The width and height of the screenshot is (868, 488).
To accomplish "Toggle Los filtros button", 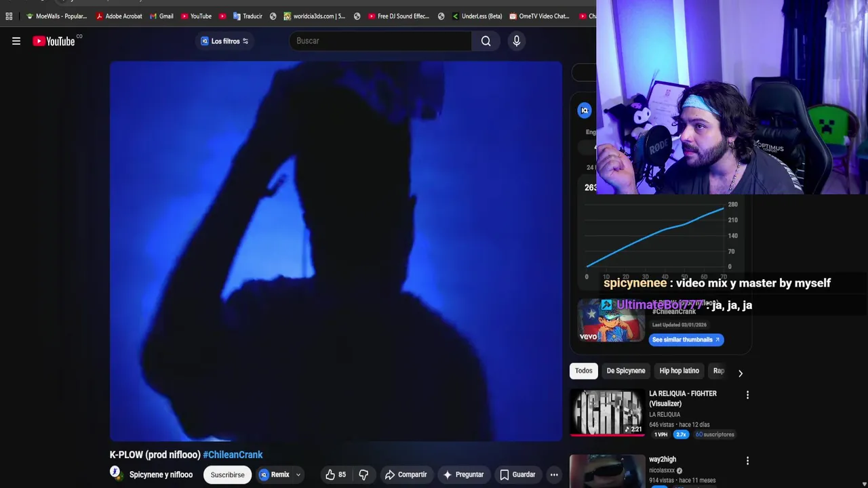I will 224,41.
